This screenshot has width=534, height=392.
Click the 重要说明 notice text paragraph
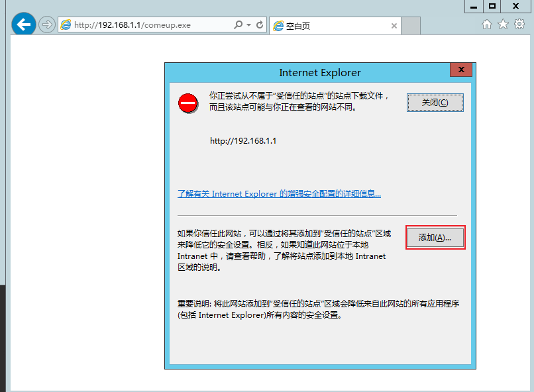[318, 309]
